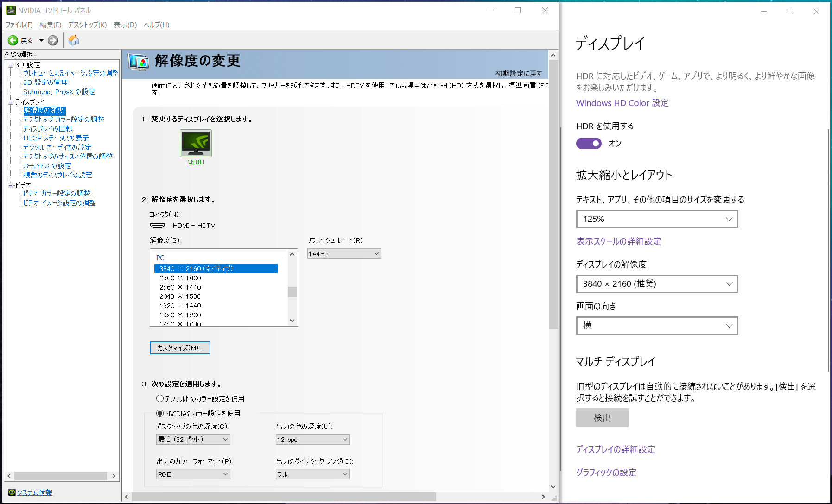
Task: Open 最高 (32 ビット) color depth dropdown
Action: coord(193,440)
